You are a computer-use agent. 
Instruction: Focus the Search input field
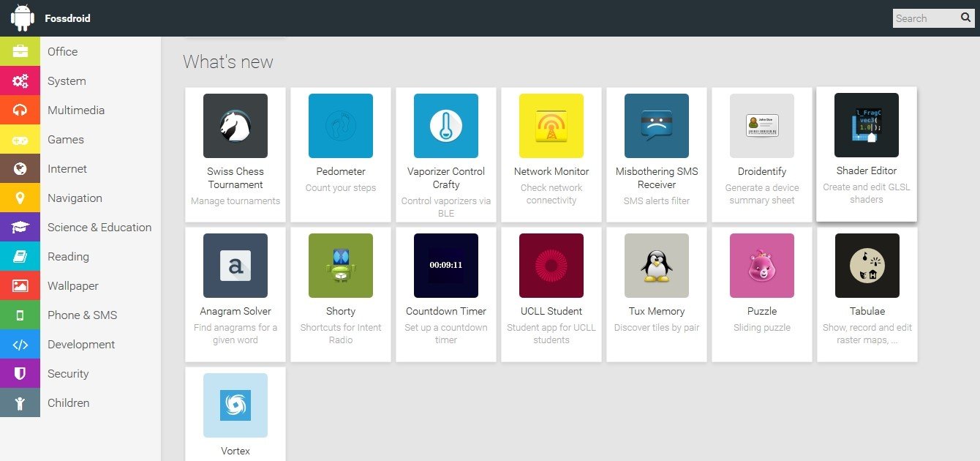click(x=925, y=18)
